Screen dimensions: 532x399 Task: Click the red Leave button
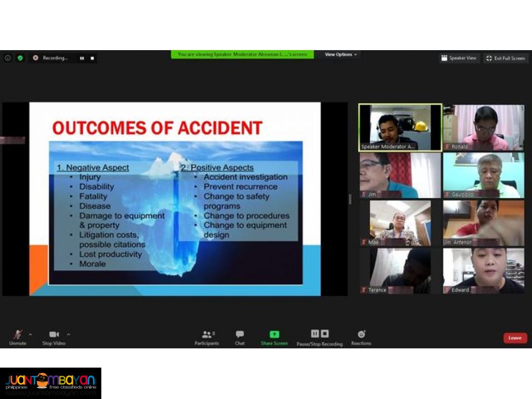[515, 338]
